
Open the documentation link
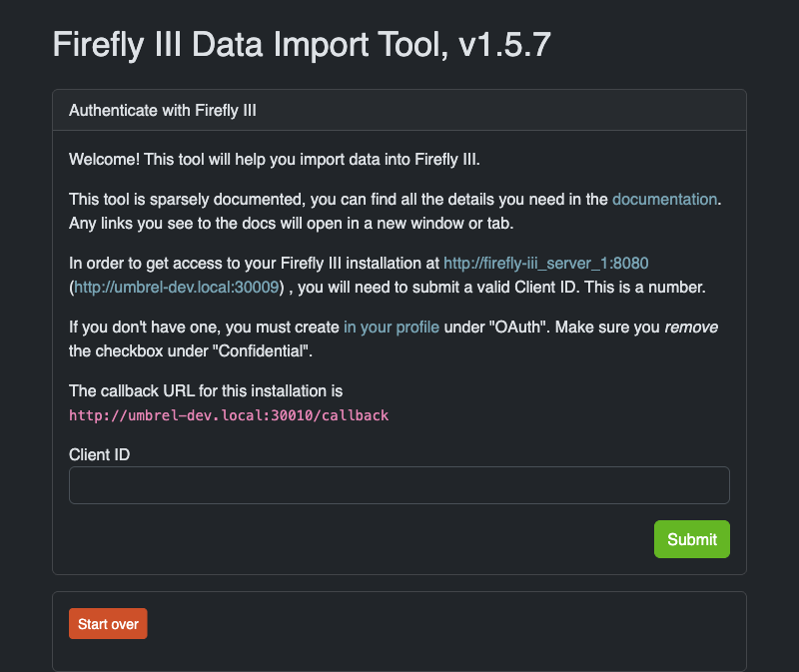click(x=664, y=200)
